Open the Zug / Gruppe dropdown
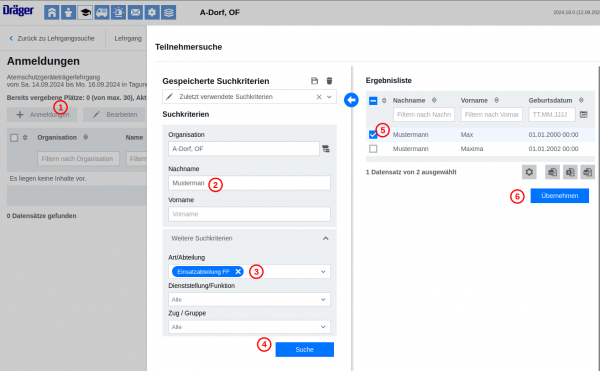Screen dimensions: 600x371 tap(249, 327)
